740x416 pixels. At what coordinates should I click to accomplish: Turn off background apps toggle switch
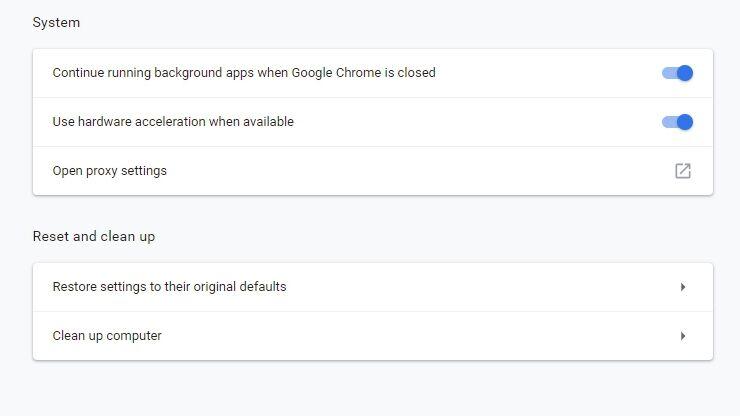[x=677, y=73]
